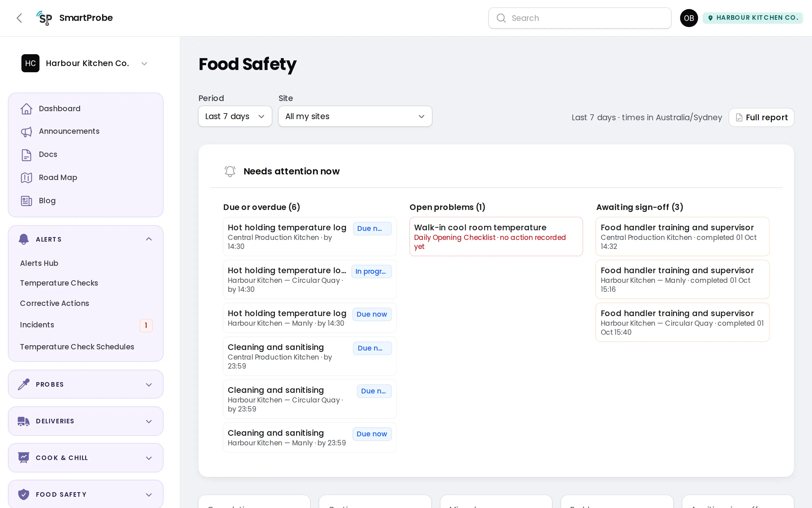
Task: Click the Full report button
Action: pos(761,118)
